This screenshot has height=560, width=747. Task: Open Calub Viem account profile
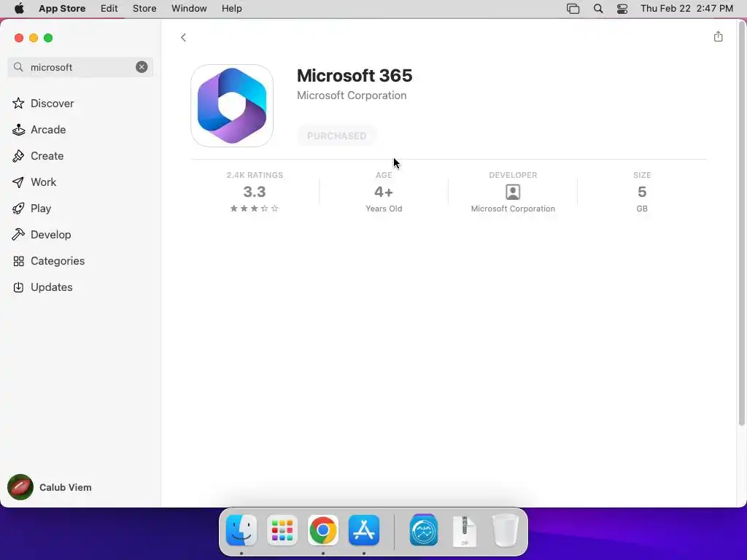point(50,487)
